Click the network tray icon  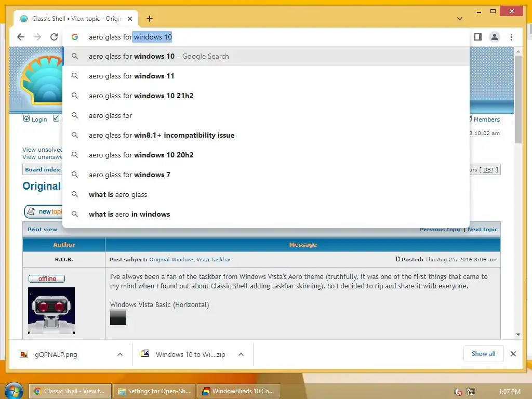coord(471,392)
